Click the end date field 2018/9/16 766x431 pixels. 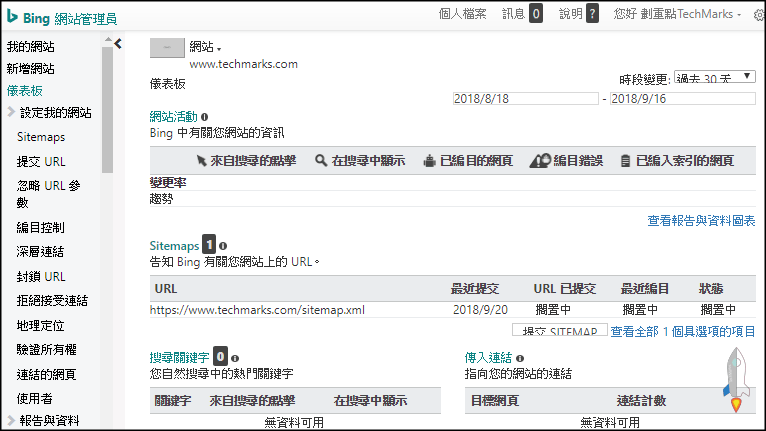pos(683,99)
